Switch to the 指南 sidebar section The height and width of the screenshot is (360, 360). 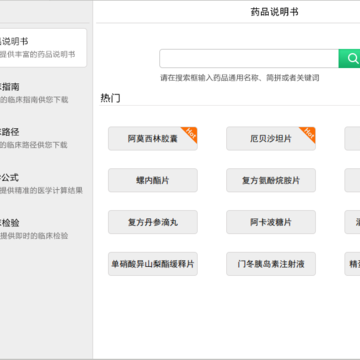pyautogui.click(x=43, y=93)
